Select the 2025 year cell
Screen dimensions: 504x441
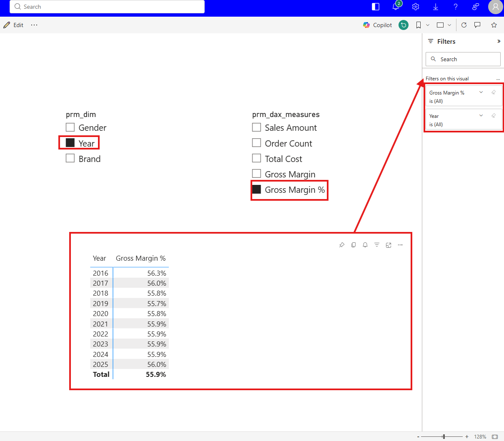(100, 364)
